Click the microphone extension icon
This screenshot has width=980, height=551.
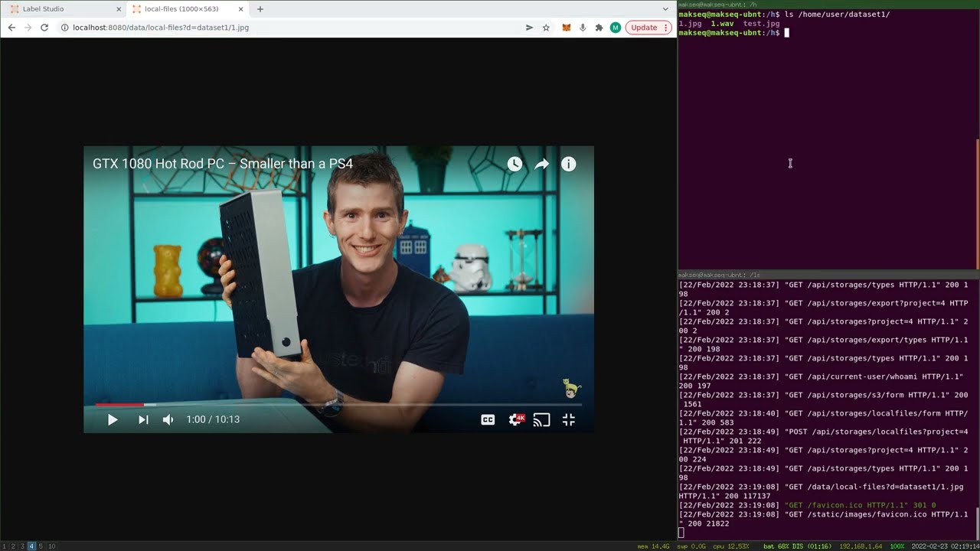click(x=583, y=28)
